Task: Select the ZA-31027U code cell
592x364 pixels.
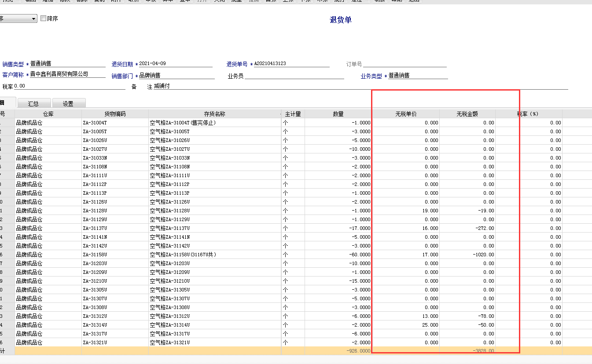Action: [x=115, y=149]
